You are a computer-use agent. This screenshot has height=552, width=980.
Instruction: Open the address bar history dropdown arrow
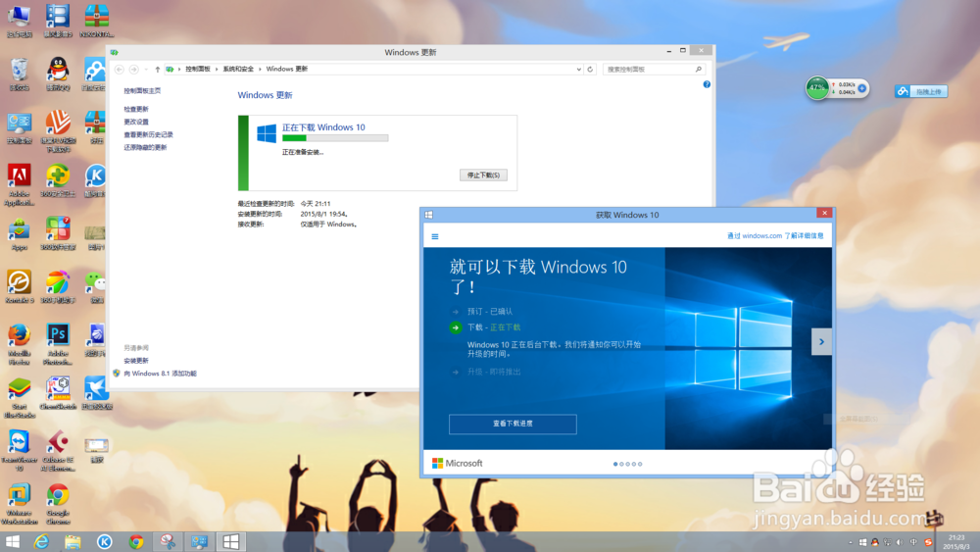[x=579, y=70]
